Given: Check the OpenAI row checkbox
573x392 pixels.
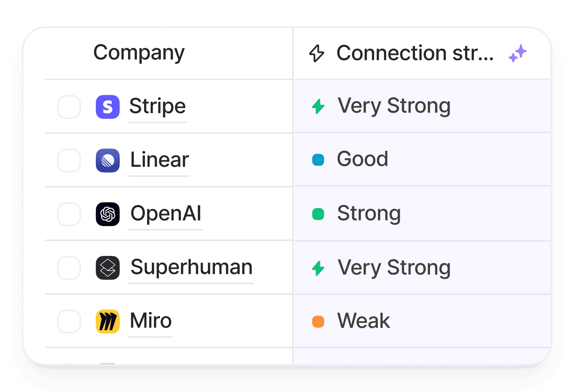Looking at the screenshot, I should click(x=69, y=214).
